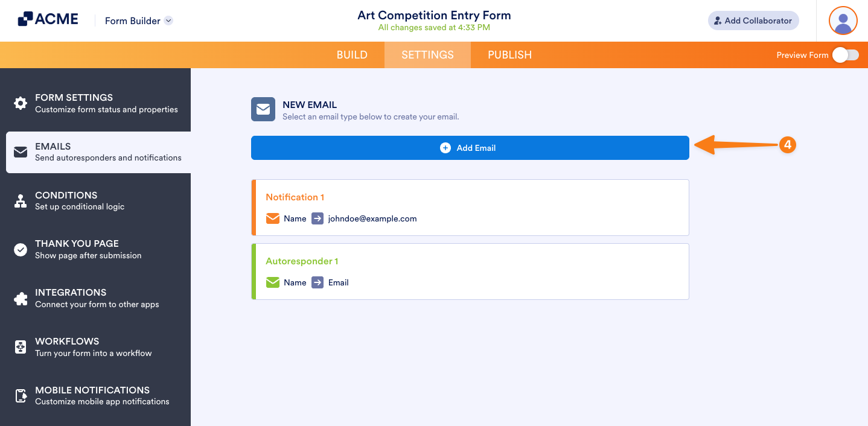Toggle the Preview Form switch
868x426 pixels.
845,55
